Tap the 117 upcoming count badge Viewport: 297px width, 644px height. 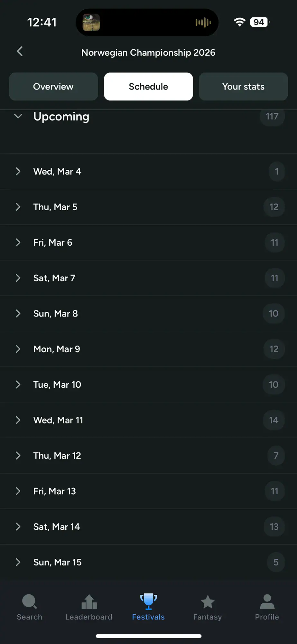tap(272, 116)
